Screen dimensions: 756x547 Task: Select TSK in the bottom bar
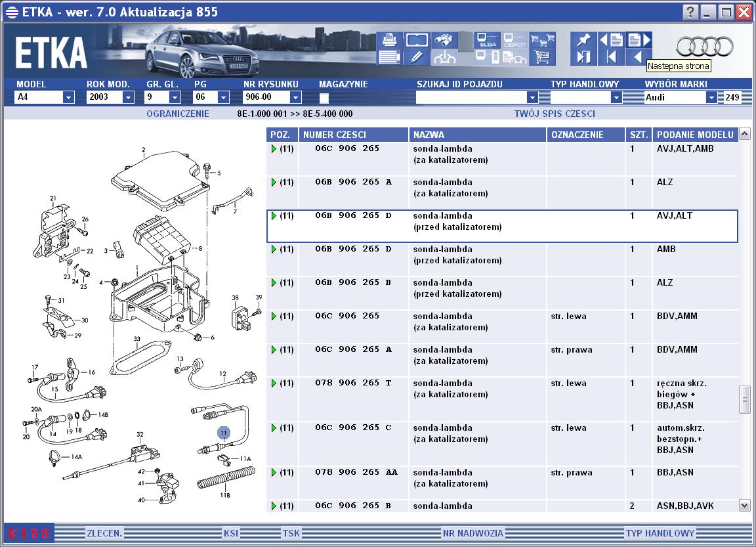(291, 533)
